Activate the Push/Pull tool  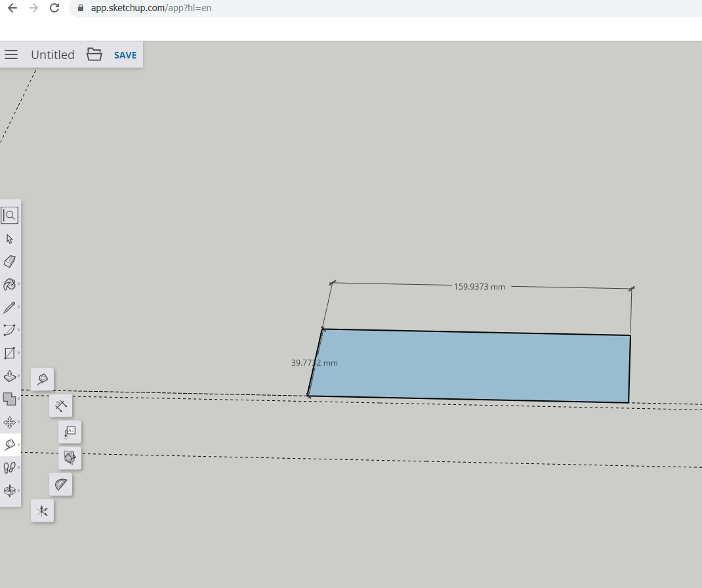point(10,377)
